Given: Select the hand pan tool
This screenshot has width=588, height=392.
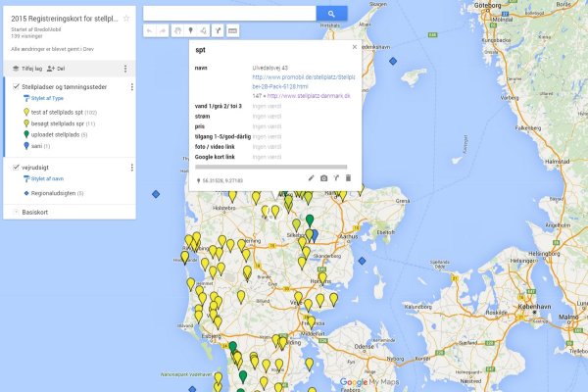Looking at the screenshot, I should pyautogui.click(x=177, y=31).
